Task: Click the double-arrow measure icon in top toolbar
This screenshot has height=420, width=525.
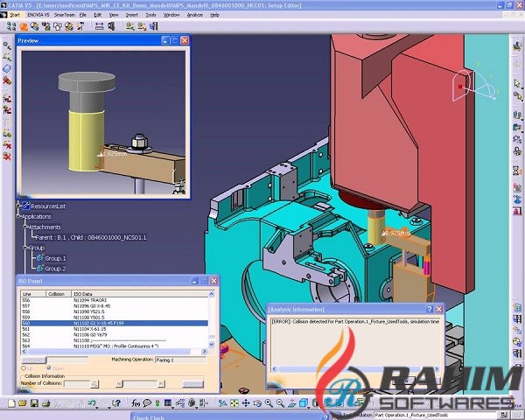Action: pyautogui.click(x=99, y=26)
